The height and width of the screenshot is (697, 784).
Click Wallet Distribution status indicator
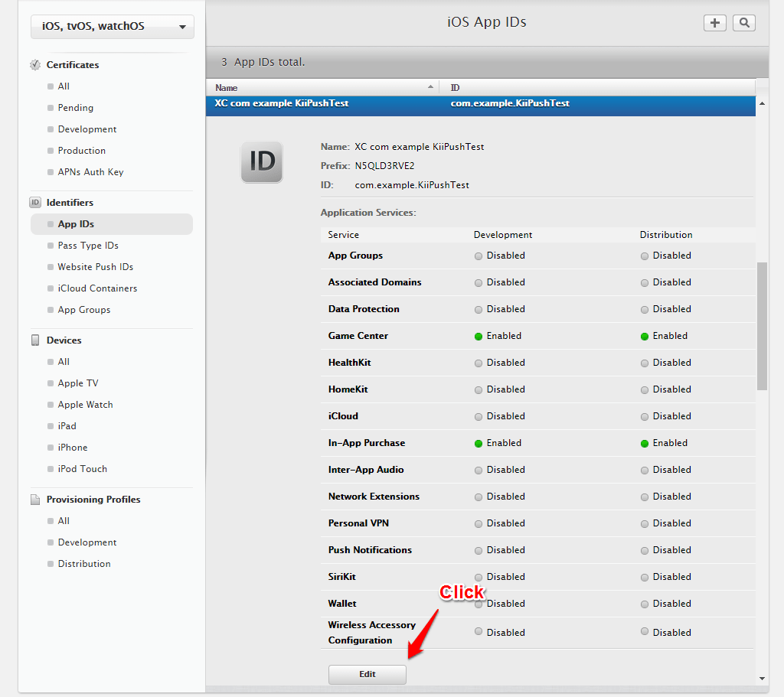click(x=644, y=604)
